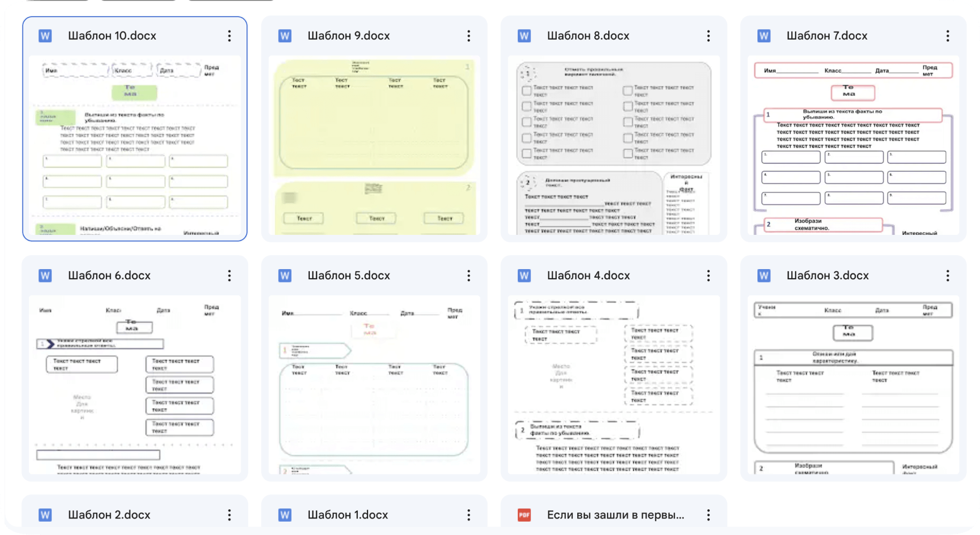The width and height of the screenshot is (980, 535).
Task: Open more options for Шаблон 1.docx
Action: click(469, 515)
